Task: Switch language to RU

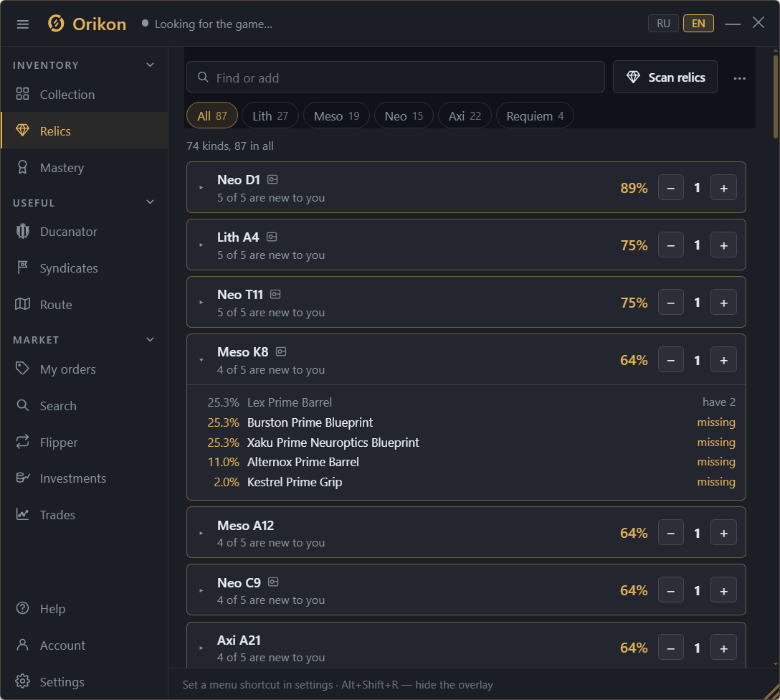Action: [663, 24]
